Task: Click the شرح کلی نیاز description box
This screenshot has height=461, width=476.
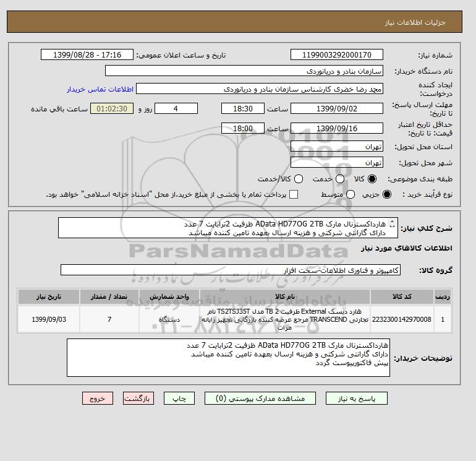Action: click(x=228, y=228)
